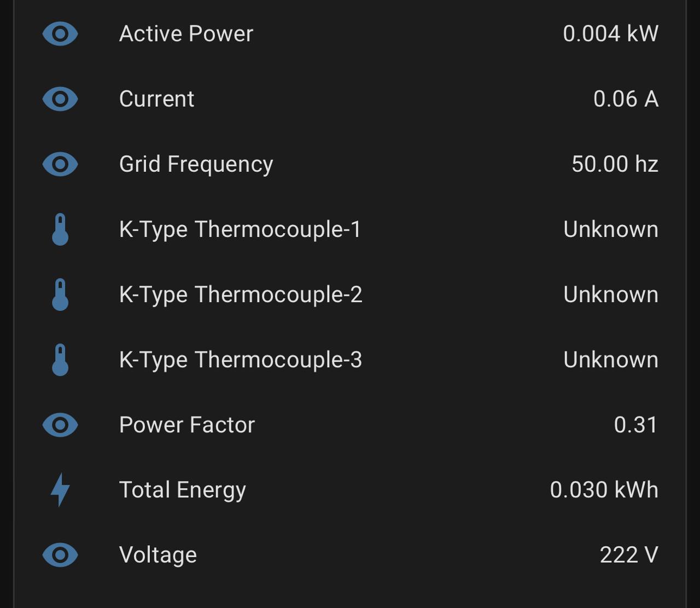
Task: Click the thermometer icon for K-Type Thermocouple-1
Action: point(60,229)
